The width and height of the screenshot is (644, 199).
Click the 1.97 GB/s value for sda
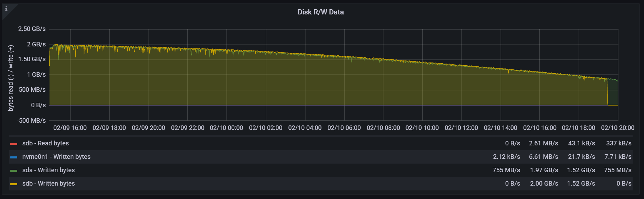pos(544,170)
